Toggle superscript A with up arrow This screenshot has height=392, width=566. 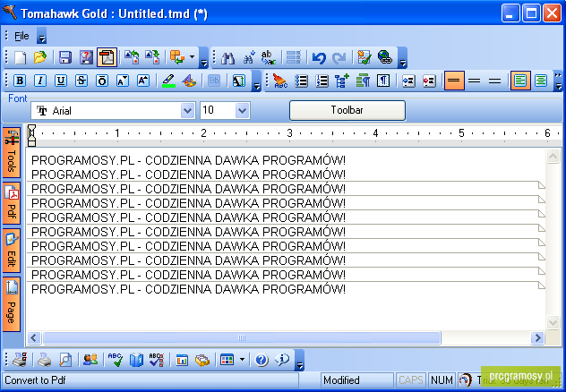pyautogui.click(x=143, y=81)
